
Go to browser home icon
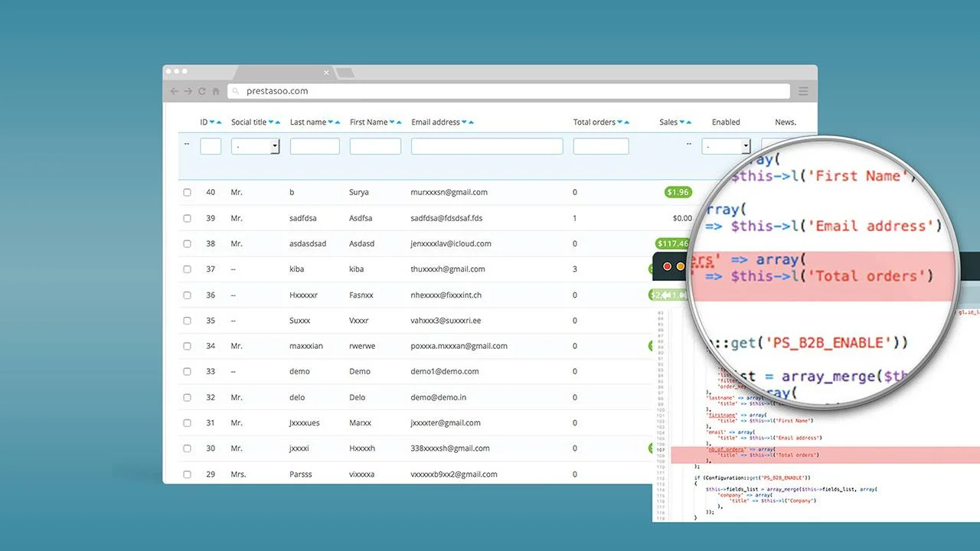click(216, 91)
